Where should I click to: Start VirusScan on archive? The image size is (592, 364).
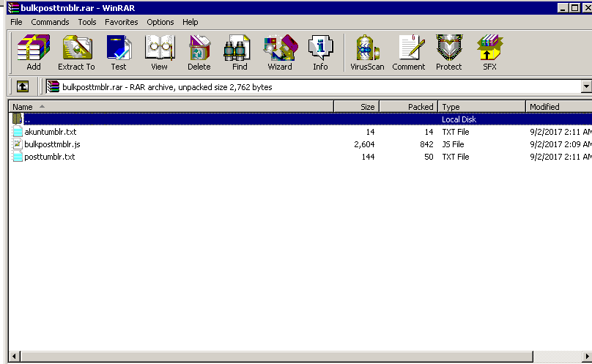[367, 47]
